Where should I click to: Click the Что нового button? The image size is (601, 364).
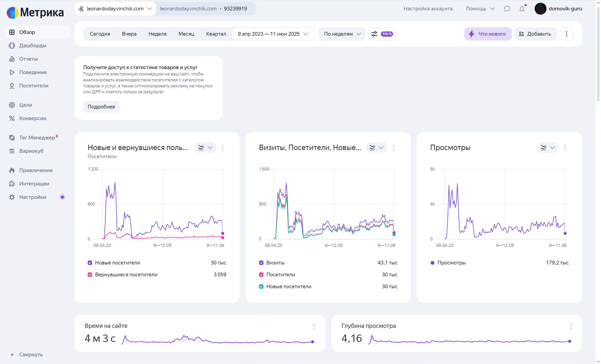click(x=488, y=34)
